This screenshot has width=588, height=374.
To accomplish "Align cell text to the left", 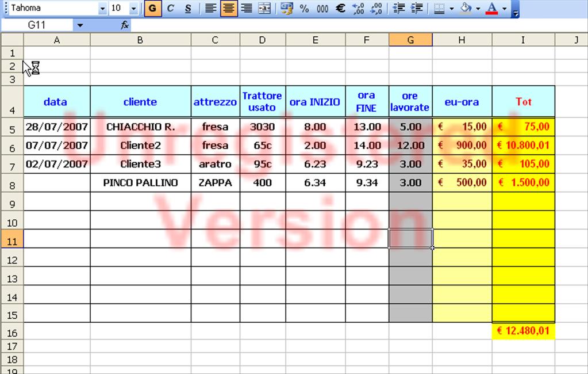I will 211,9.
